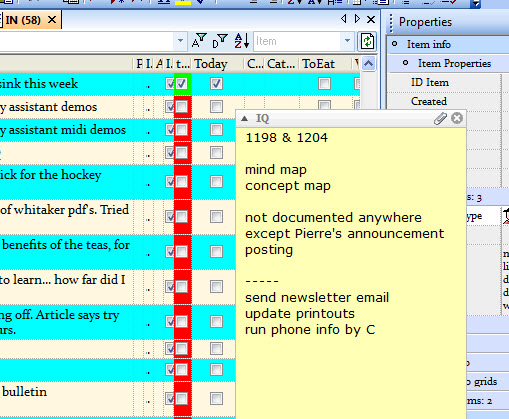Uncheck I. box for 'benefits of the teas'

pos(170,251)
